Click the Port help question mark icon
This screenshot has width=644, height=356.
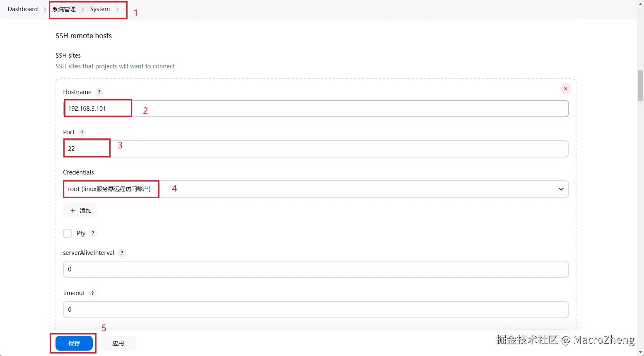pyautogui.click(x=82, y=132)
